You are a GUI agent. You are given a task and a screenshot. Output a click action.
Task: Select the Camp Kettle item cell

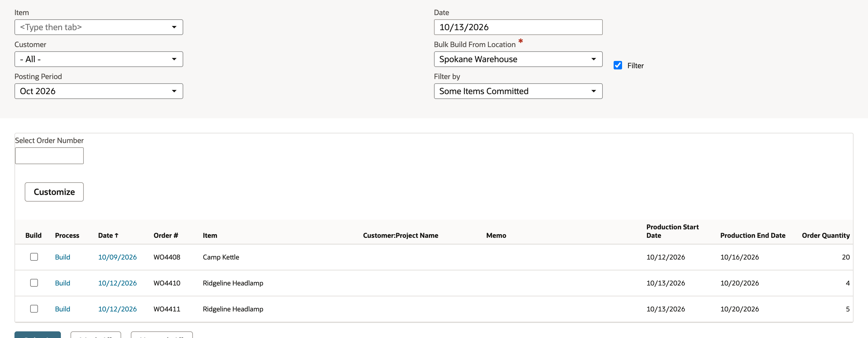pos(221,257)
